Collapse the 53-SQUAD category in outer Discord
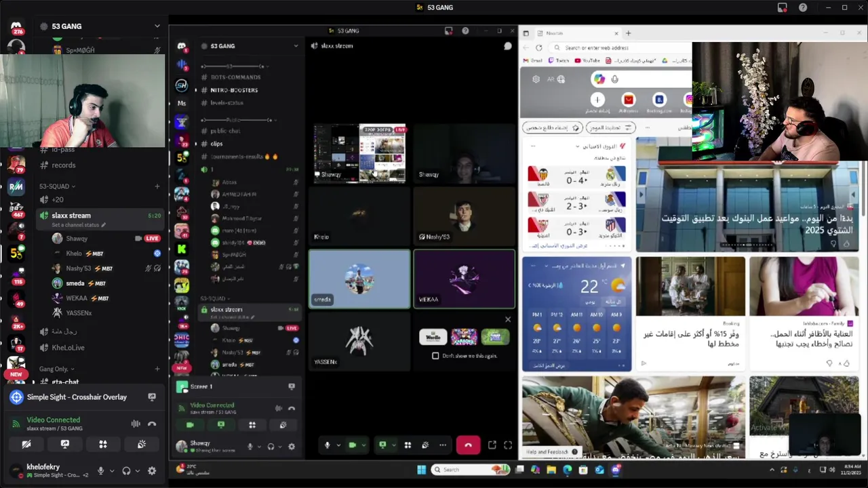Viewport: 868px width, 488px height. 57,186
